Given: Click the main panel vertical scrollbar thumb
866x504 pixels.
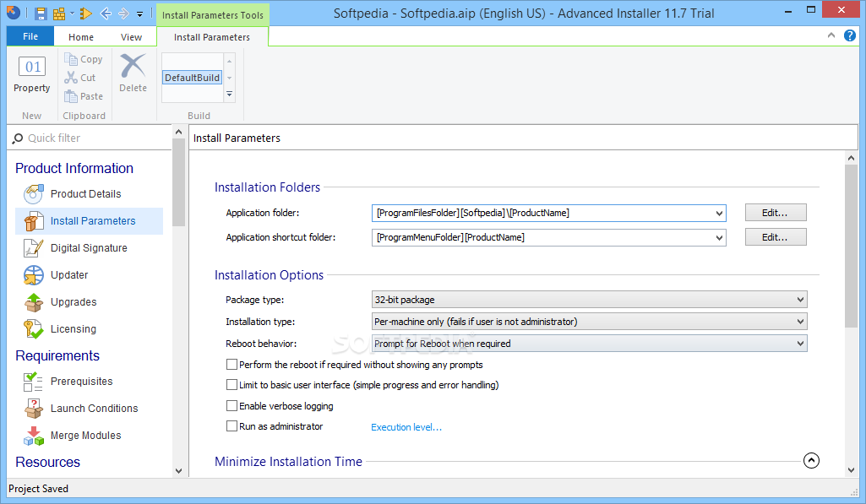Looking at the screenshot, I should 851,246.
